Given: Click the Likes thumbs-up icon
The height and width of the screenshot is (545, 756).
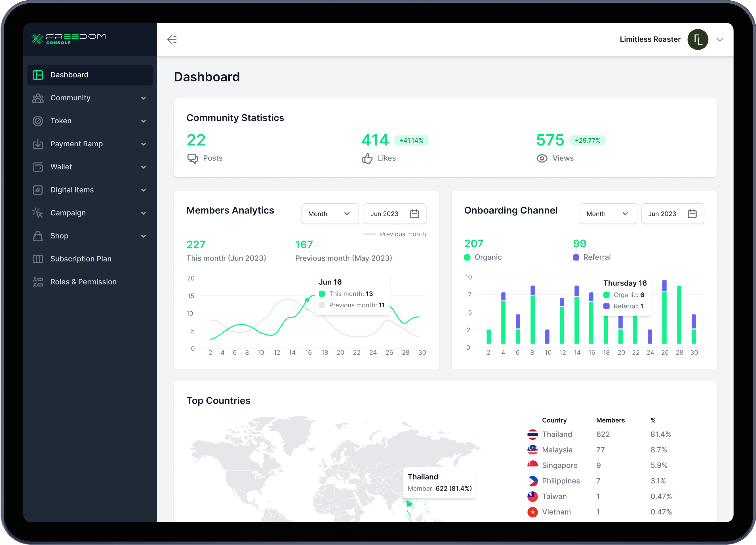Looking at the screenshot, I should click(x=367, y=158).
